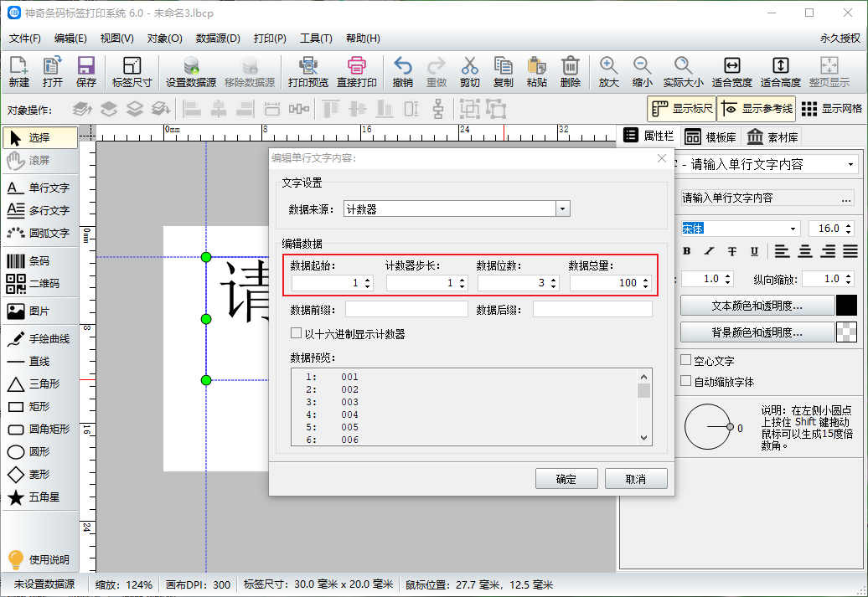The image size is (868, 597).
Task: Toggle 显示参考线 guide lines
Action: coord(757,109)
